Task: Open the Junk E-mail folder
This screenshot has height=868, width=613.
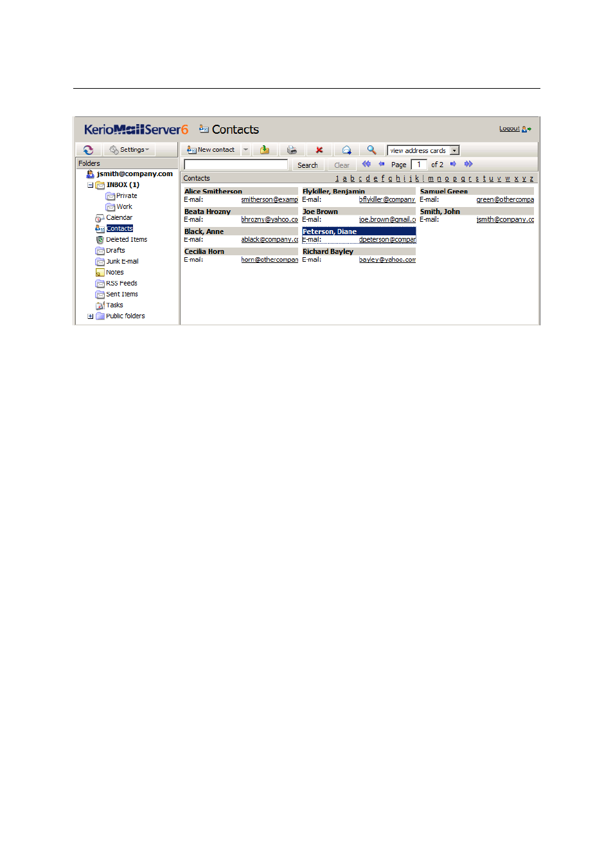Action: (122, 261)
